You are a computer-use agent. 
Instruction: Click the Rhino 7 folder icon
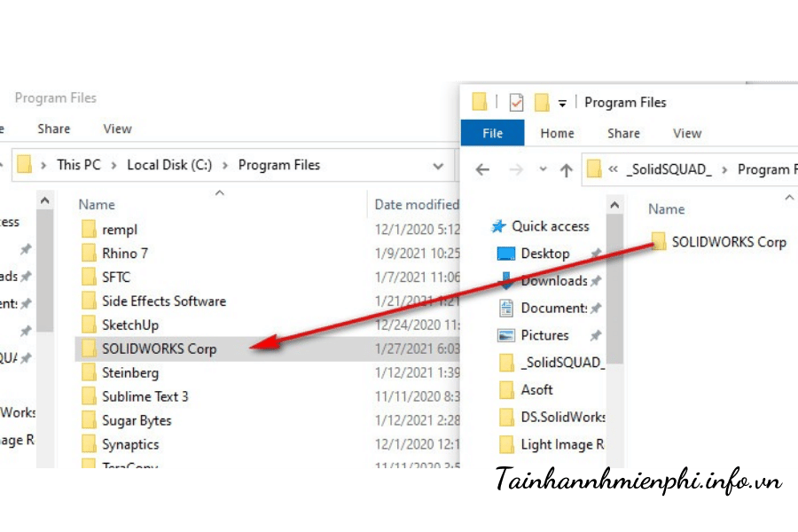[89, 254]
